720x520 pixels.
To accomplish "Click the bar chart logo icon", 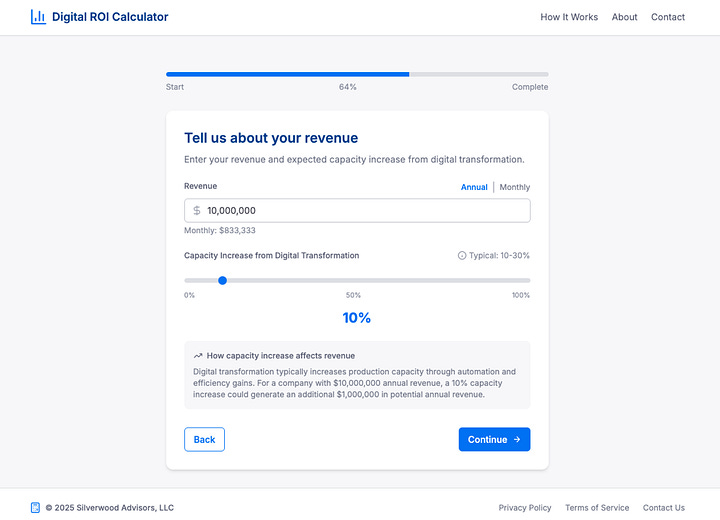I will 38,17.
